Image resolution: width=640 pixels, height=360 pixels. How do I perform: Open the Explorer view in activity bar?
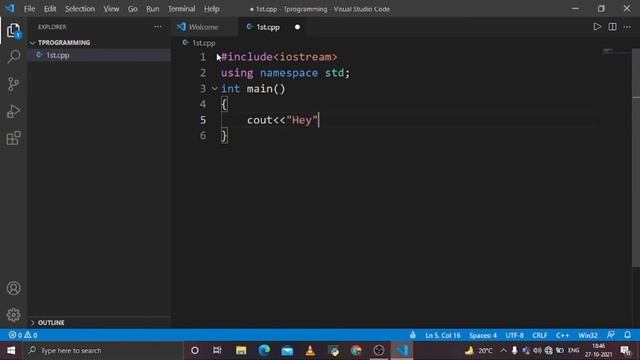[x=13, y=31]
